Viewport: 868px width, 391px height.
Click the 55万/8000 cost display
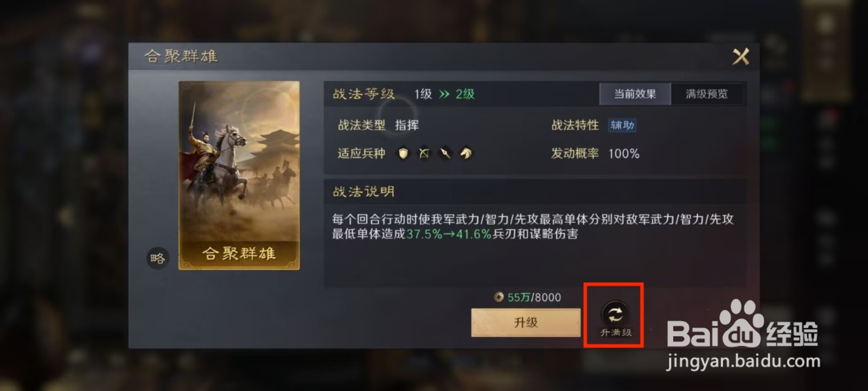pyautogui.click(x=534, y=297)
